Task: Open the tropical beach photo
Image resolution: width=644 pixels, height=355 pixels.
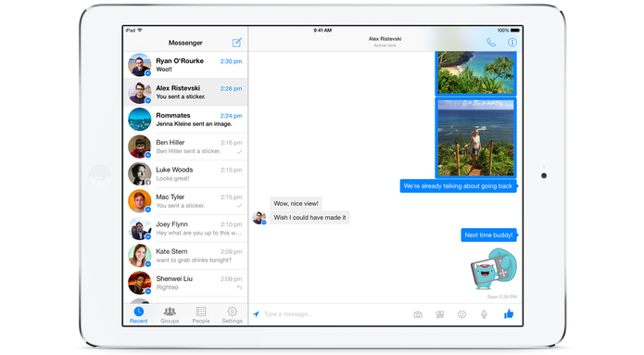Action: pyautogui.click(x=475, y=73)
